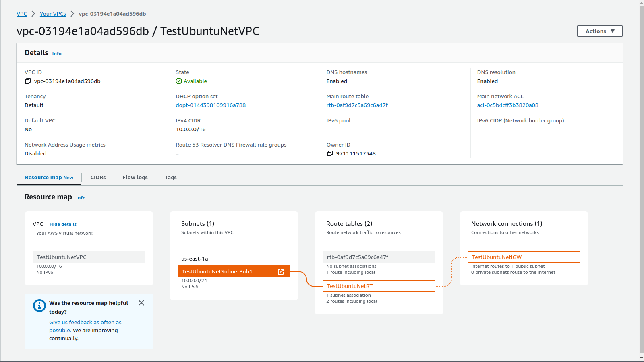The width and height of the screenshot is (644, 362).
Task: Switch to the CIDRs tab
Action: pyautogui.click(x=98, y=178)
